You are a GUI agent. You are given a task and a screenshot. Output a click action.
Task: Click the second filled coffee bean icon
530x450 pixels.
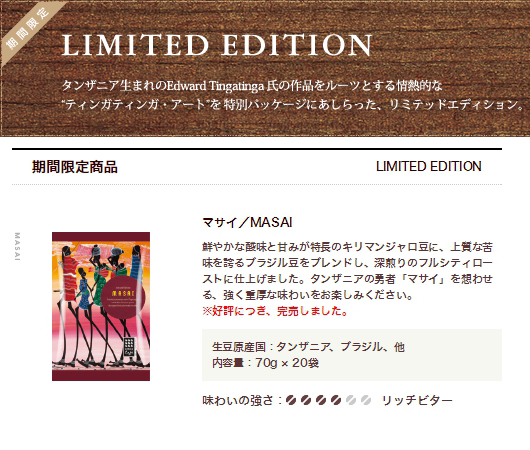[x=306, y=400]
